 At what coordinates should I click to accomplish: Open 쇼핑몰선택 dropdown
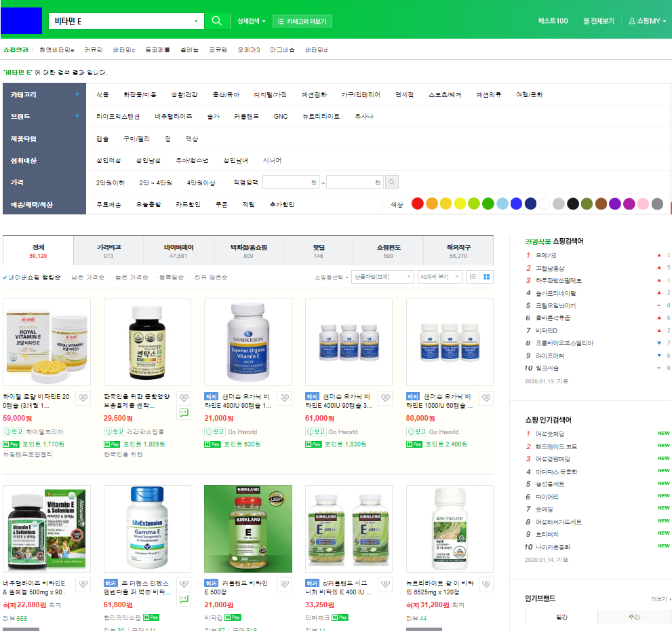click(331, 277)
